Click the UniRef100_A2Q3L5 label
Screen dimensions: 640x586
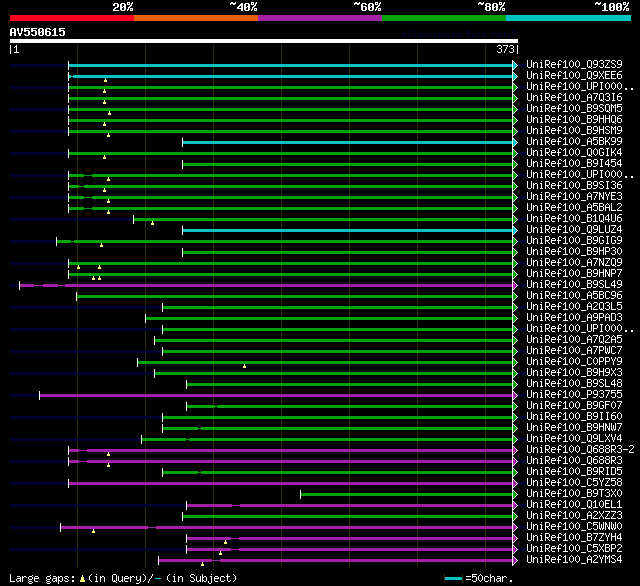tap(574, 307)
